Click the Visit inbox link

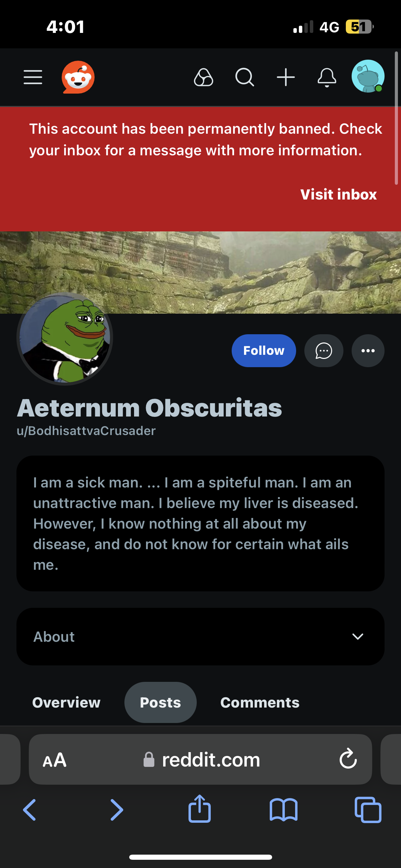tap(339, 194)
